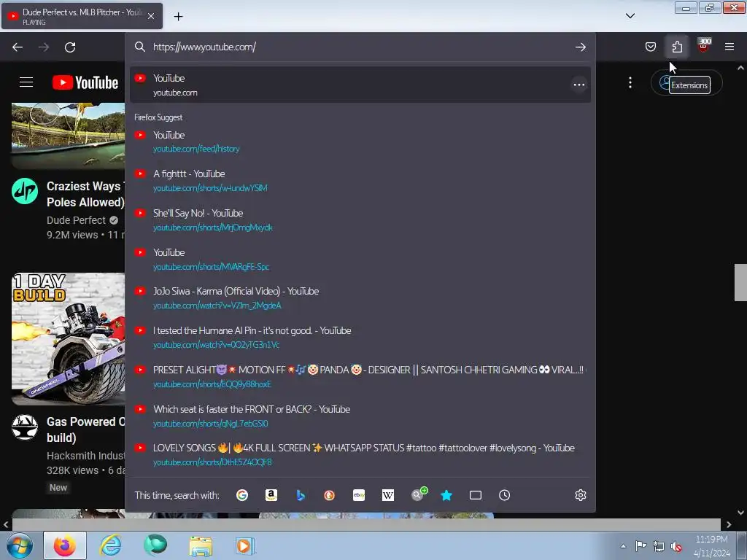Viewport: 747px width, 560px height.
Task: Click the Hacksmith Industries channel name
Action: 86,456
